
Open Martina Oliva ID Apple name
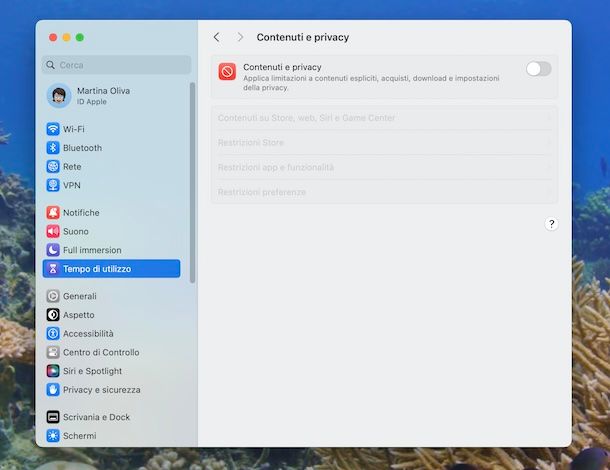(103, 91)
